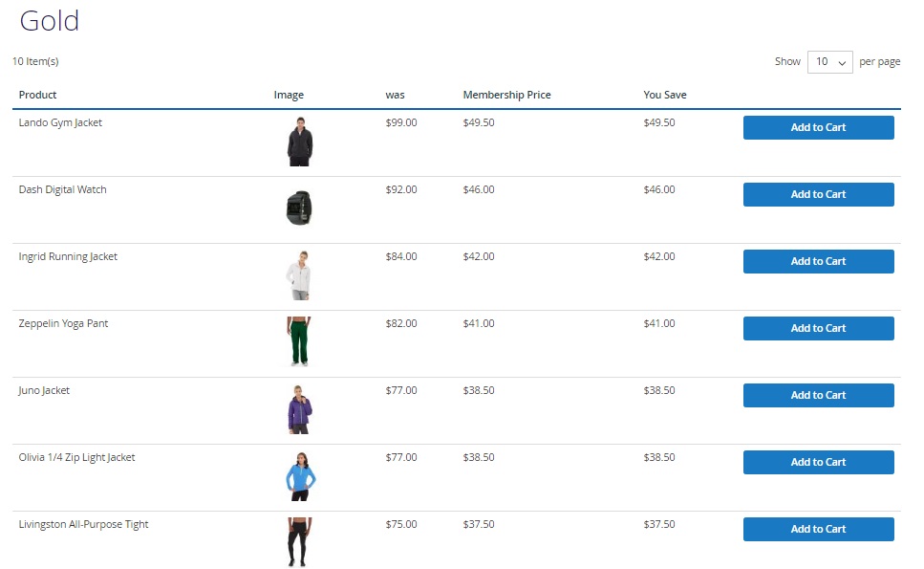Image resolution: width=924 pixels, height=569 pixels.
Task: Add Zeppelin Yoga Pant to cart
Action: coord(818,328)
